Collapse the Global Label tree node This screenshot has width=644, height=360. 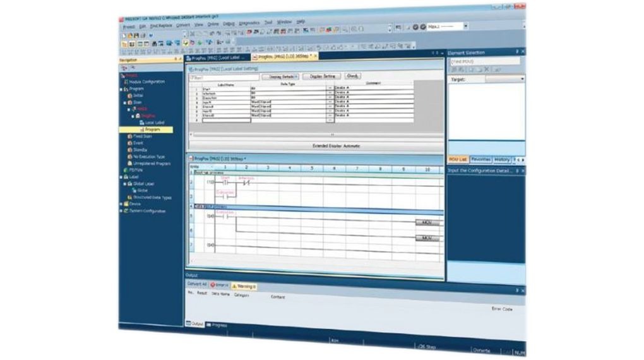coord(125,184)
